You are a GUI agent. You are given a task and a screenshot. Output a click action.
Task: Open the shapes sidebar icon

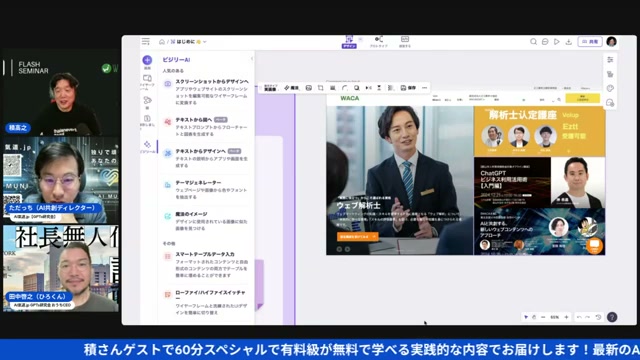(147, 100)
